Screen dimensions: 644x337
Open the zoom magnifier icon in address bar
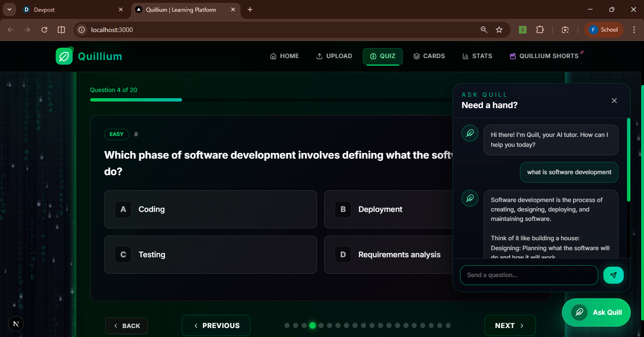(484, 30)
